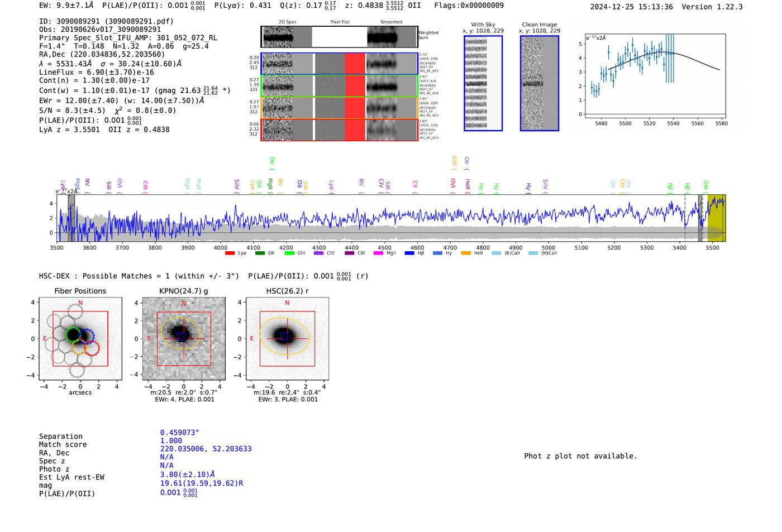
Task: Click the dashed vertical line near 5420 Å
Action: (x=685, y=218)
